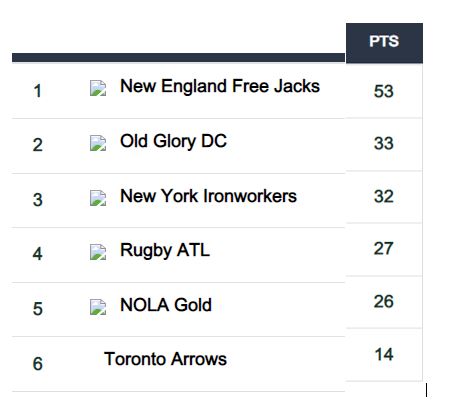The width and height of the screenshot is (455, 401).
Task: Click the NOLA Gold logo icon
Action: point(98,307)
